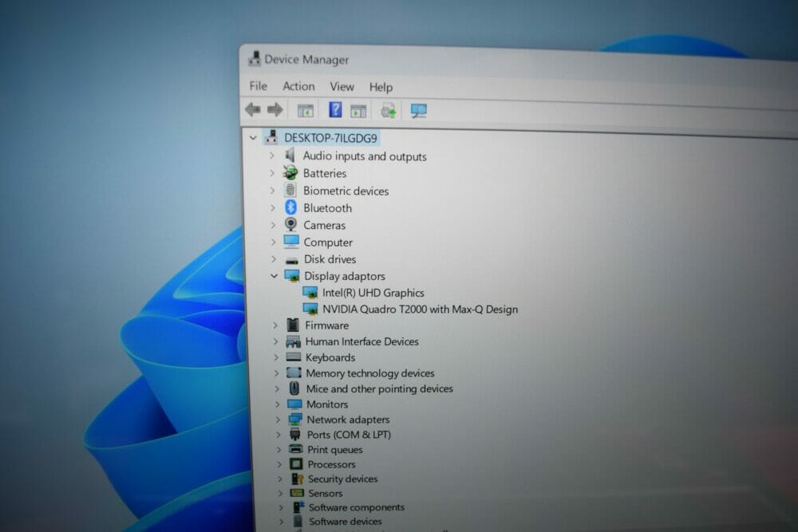The width and height of the screenshot is (798, 532).
Task: Select the Human Interface Devices label
Action: point(361,342)
